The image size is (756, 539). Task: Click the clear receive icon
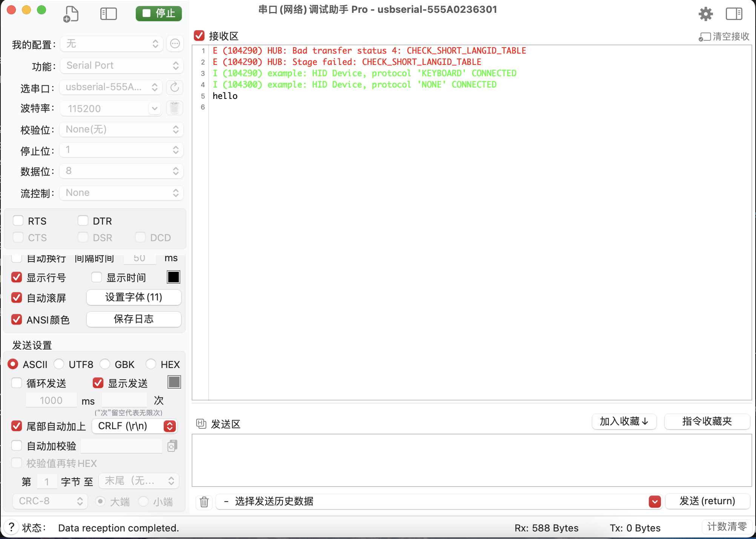(704, 37)
